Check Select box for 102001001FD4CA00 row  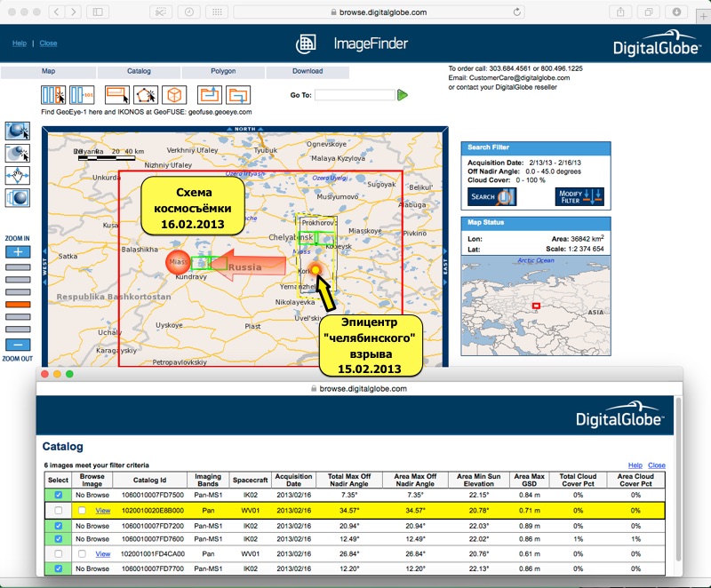58,553
